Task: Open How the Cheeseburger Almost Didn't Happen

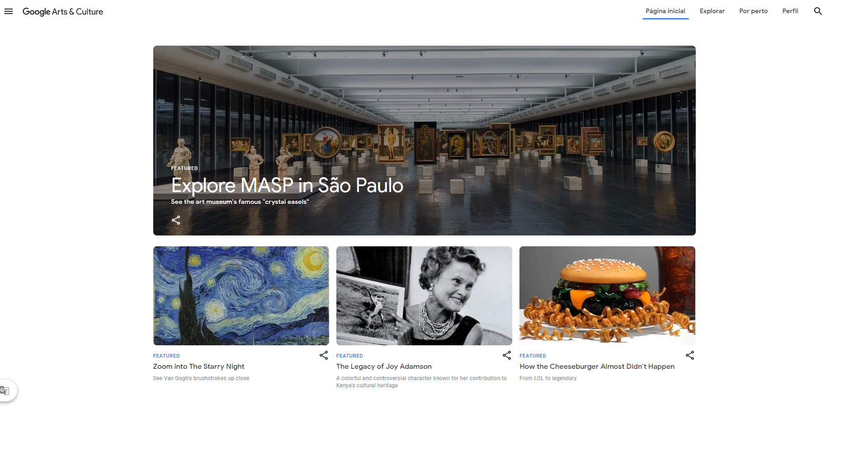Action: [x=597, y=366]
